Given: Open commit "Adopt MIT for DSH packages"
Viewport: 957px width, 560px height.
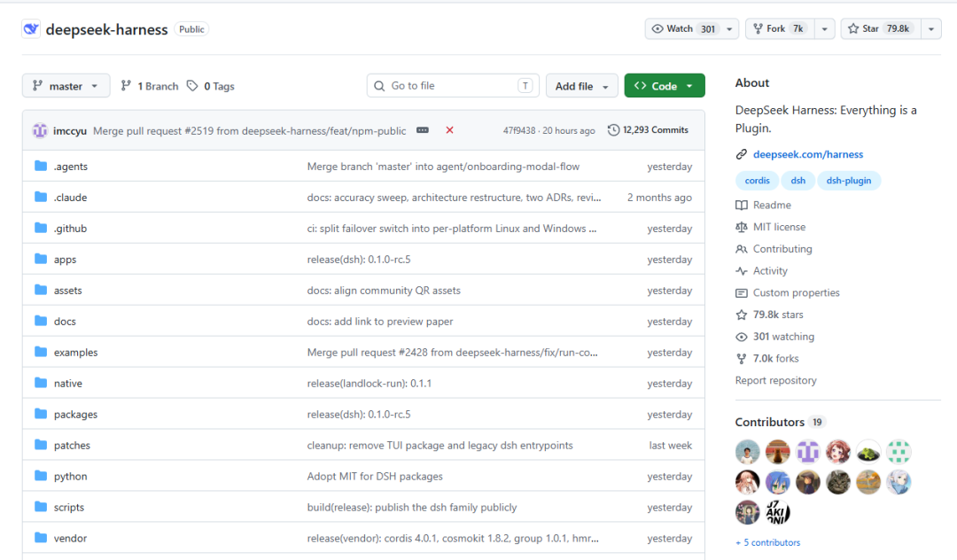Looking at the screenshot, I should click(x=375, y=476).
